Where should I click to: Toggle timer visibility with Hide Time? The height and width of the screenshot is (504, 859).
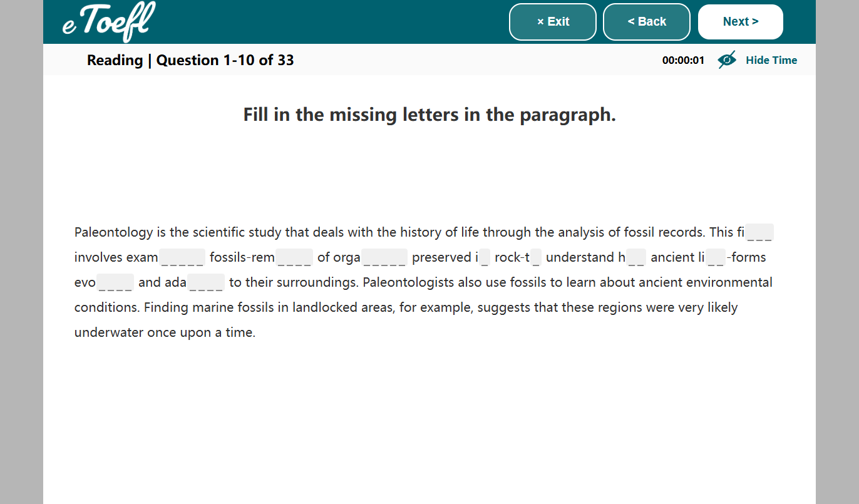771,59
